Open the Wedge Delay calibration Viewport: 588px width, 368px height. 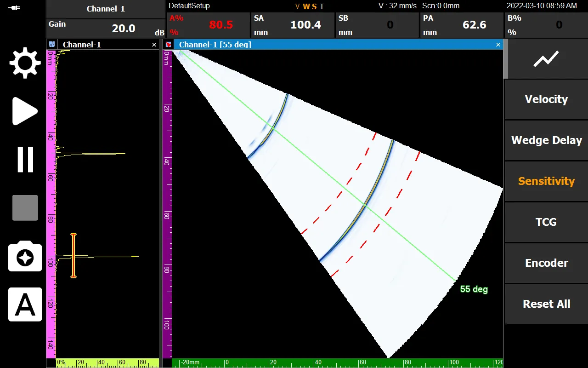(546, 140)
